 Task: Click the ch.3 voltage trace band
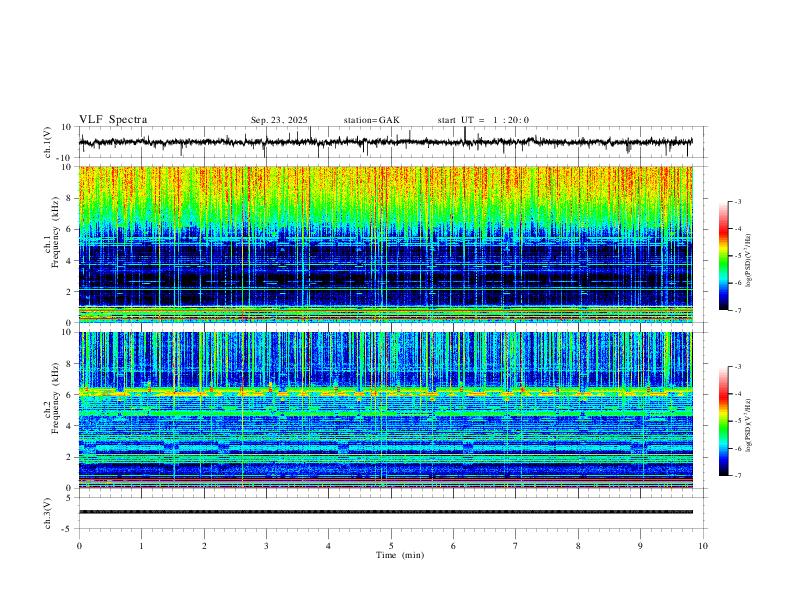385,512
